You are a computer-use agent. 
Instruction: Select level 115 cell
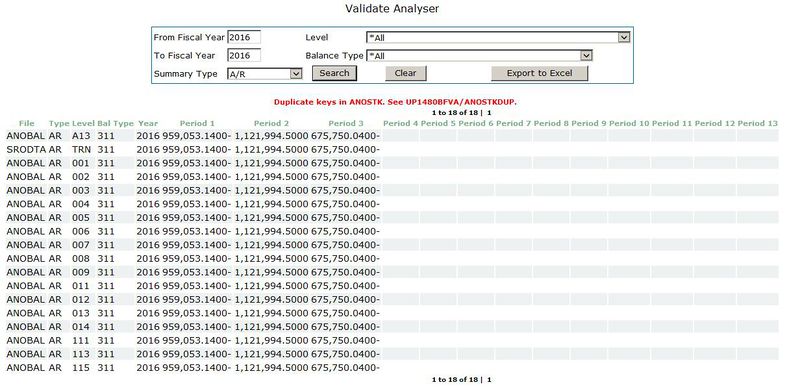(x=81, y=368)
